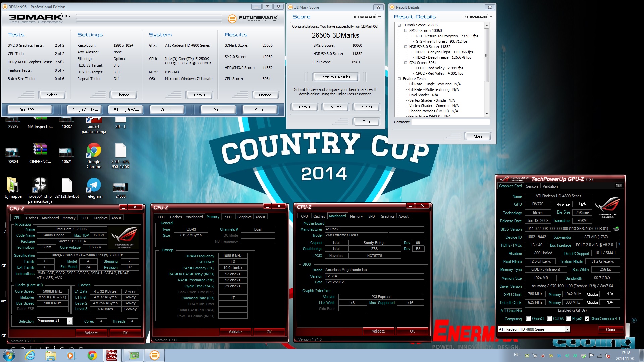Screen dimensions: 644x362
Task: Click the To Excel button in Score window
Action: (335, 107)
